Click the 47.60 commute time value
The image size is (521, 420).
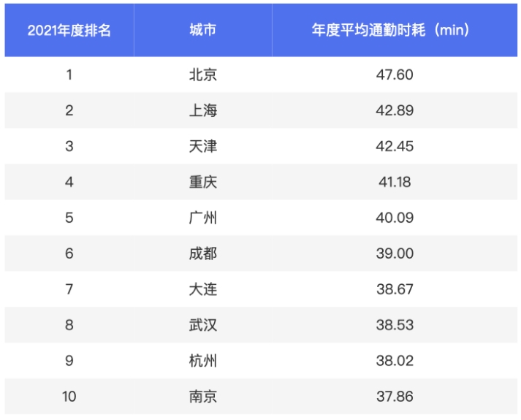point(395,75)
